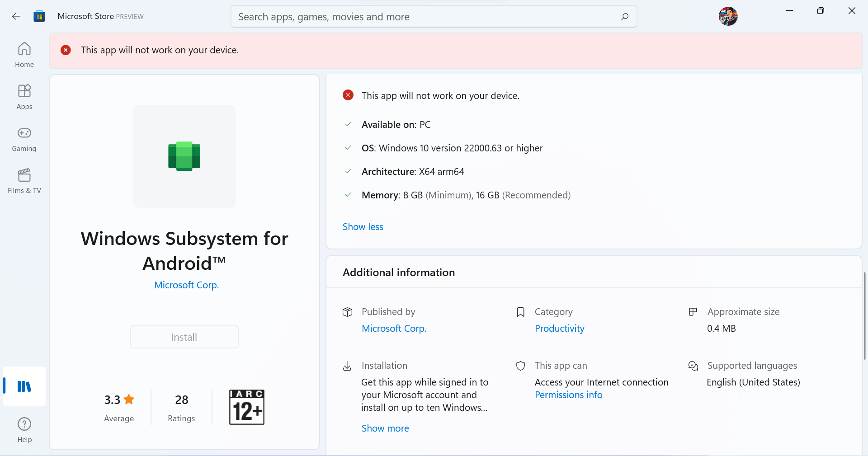Screen dimensions: 868x456
Task: Click Memory 8 GB minimum requirement text
Action: 466,195
